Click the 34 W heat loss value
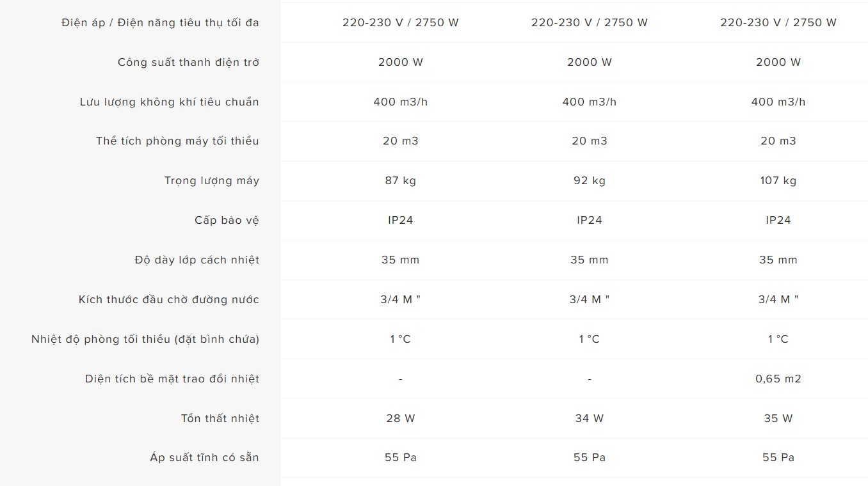This screenshot has height=486, width=868. point(589,418)
